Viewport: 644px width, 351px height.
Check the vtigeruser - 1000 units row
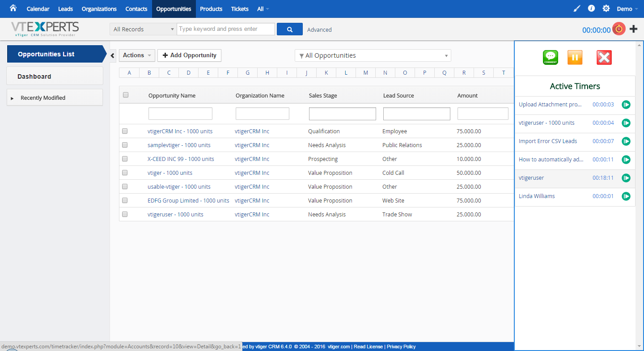click(125, 214)
